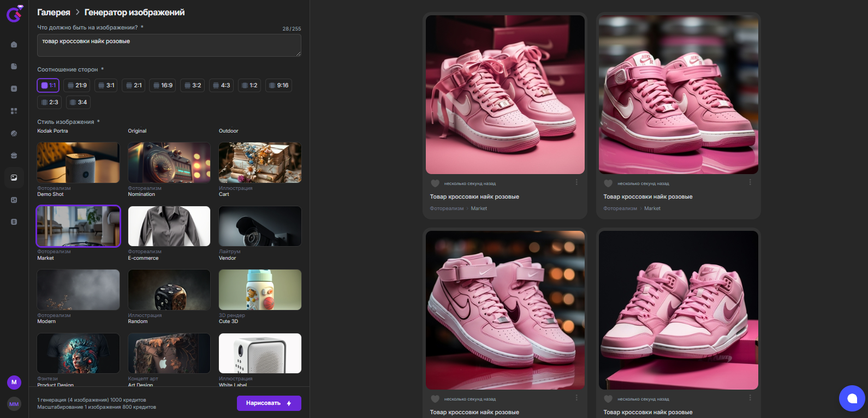Select the 3:1 aspect ratio
868x418 pixels.
pyautogui.click(x=106, y=85)
